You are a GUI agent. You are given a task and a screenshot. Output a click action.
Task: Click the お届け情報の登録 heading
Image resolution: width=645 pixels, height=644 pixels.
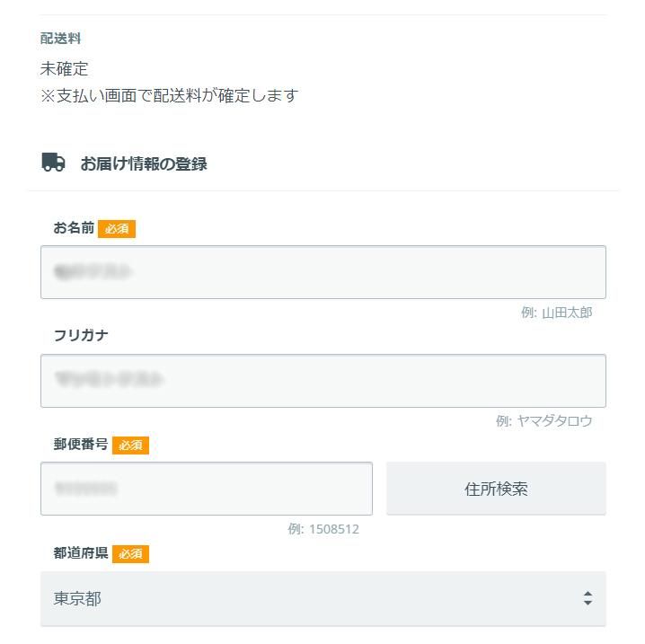point(144,164)
